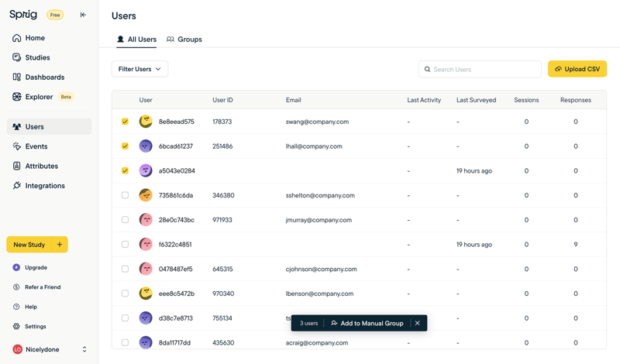Click the Settings gear icon
The height and width of the screenshot is (364, 620).
[x=16, y=327]
